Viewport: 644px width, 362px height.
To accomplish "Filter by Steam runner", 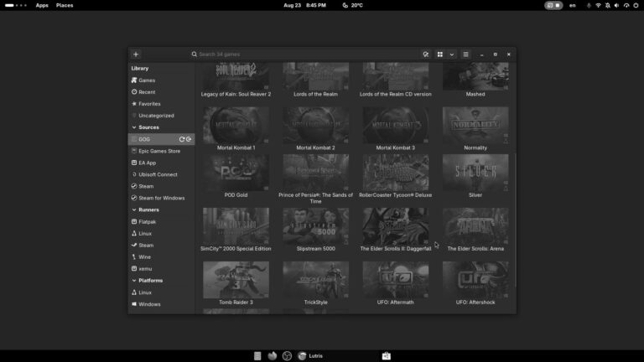I will tap(161, 245).
